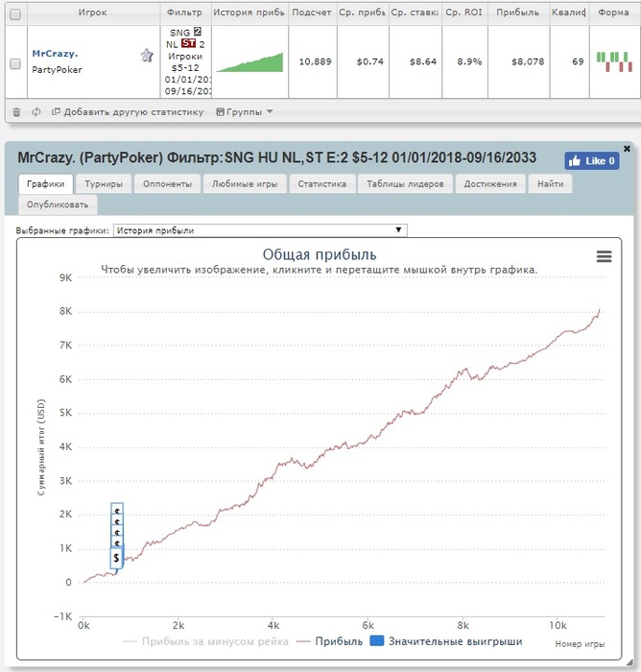
Task: Switch to the Графики tab
Action: click(x=46, y=184)
